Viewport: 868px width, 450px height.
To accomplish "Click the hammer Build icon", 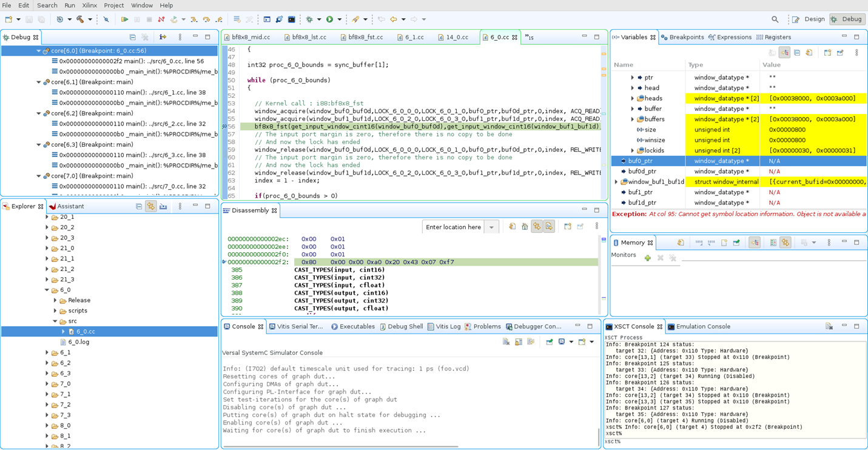I will [79, 19].
